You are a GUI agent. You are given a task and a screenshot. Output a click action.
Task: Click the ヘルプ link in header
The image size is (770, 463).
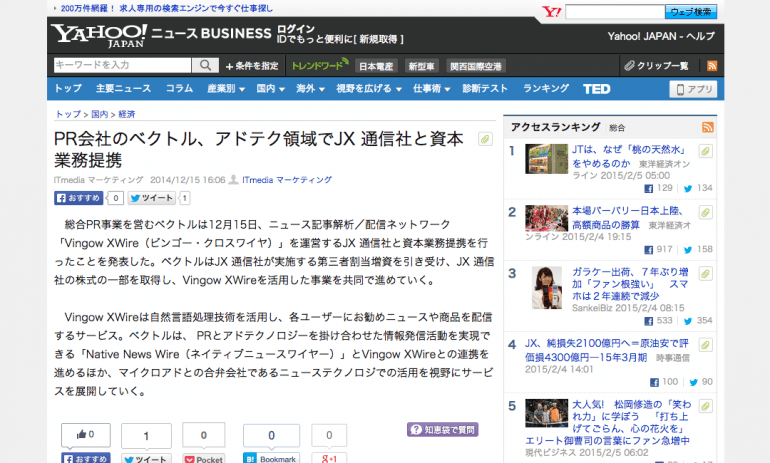(700, 36)
